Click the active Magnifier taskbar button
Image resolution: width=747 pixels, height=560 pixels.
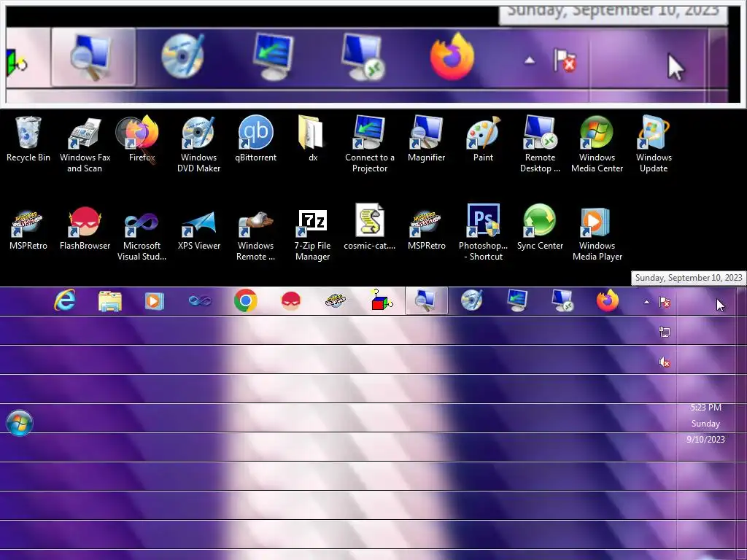click(426, 300)
